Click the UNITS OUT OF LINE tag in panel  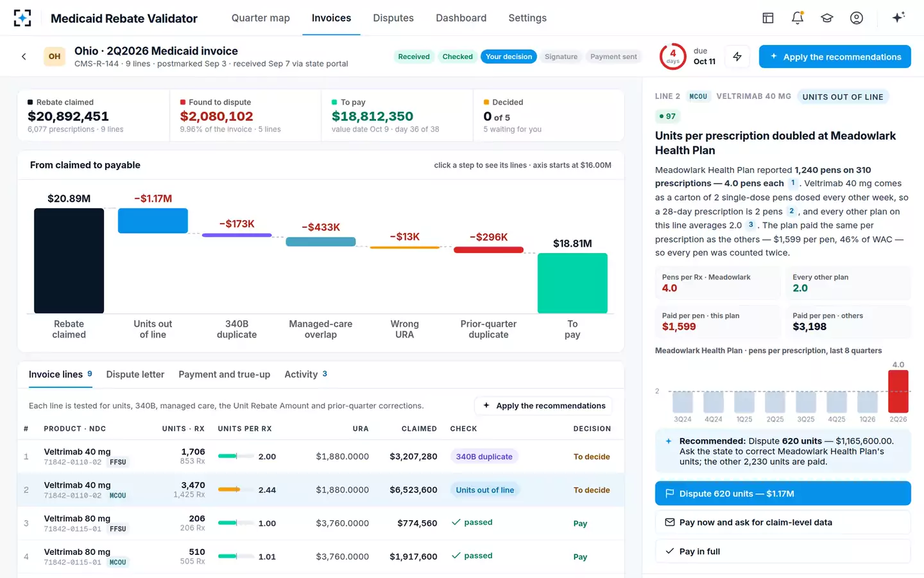pos(843,97)
